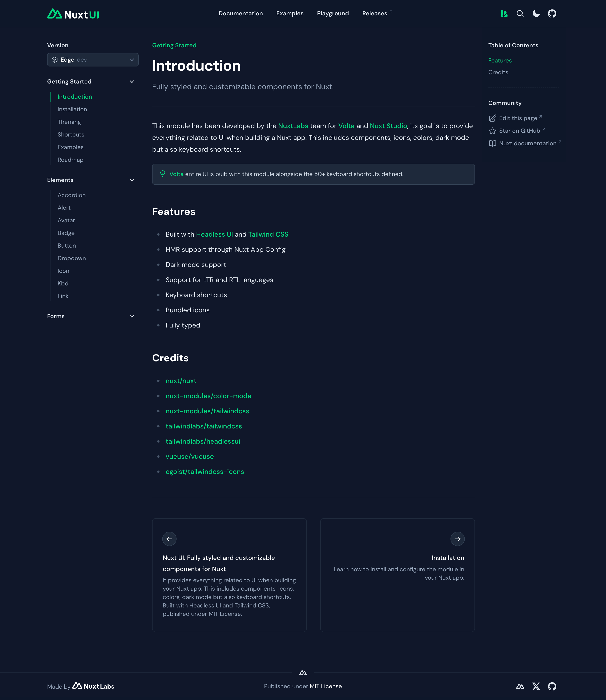The image size is (606, 700).
Task: Open the Documentation menu item
Action: pyautogui.click(x=241, y=13)
